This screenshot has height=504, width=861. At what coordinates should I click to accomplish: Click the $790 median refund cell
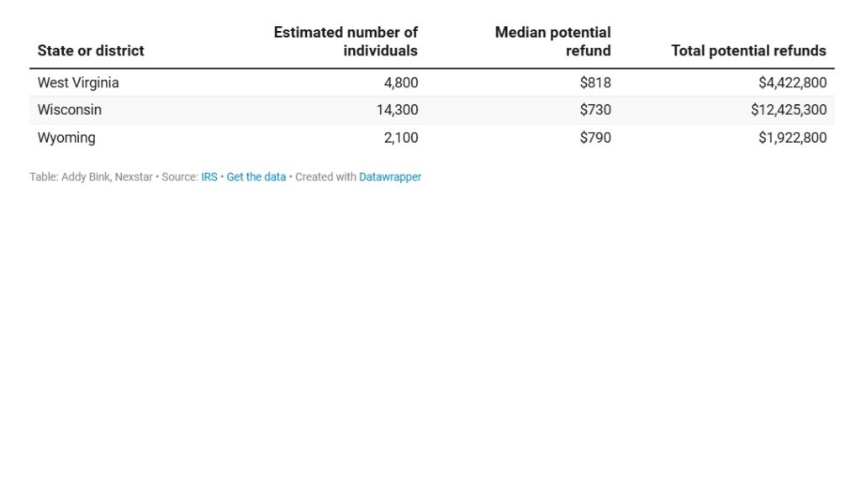pyautogui.click(x=595, y=138)
